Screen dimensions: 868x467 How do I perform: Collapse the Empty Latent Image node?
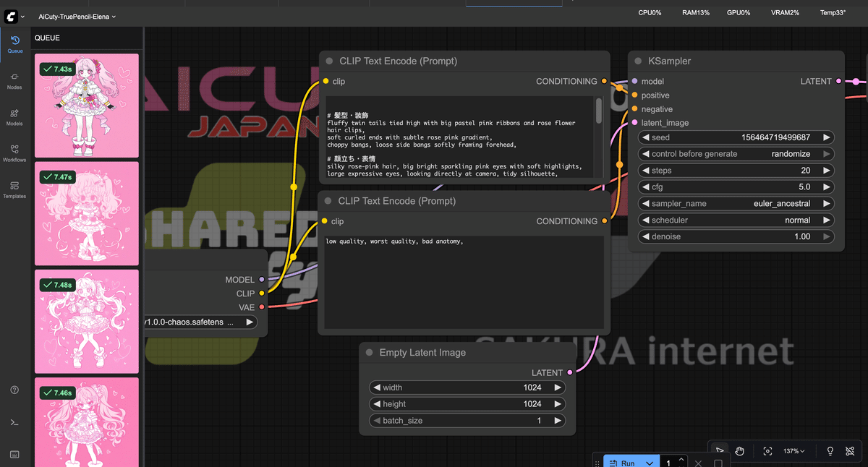coord(369,353)
